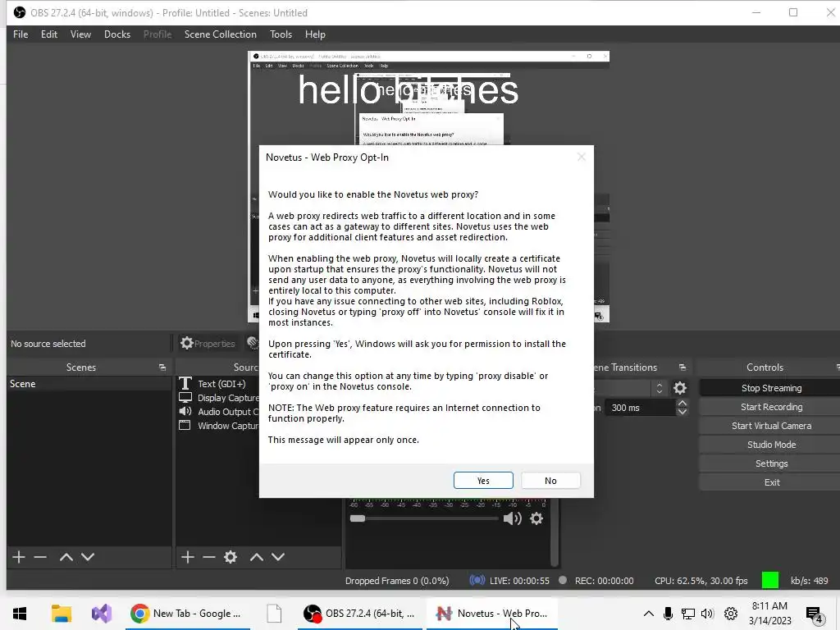Move the source up with the arrow

pos(257,557)
